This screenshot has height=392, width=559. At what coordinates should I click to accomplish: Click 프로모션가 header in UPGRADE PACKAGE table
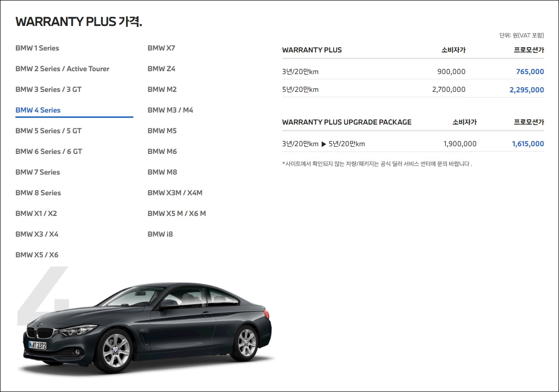[x=529, y=122]
